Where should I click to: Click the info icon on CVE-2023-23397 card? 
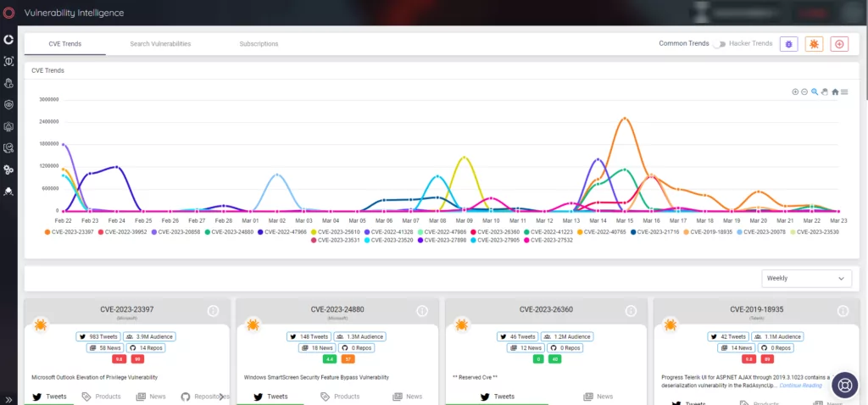pos(213,311)
